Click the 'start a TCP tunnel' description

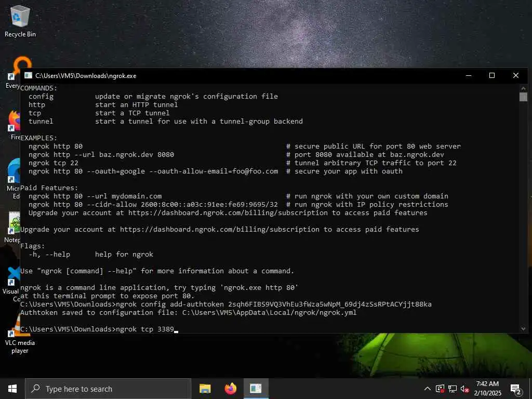(x=132, y=113)
